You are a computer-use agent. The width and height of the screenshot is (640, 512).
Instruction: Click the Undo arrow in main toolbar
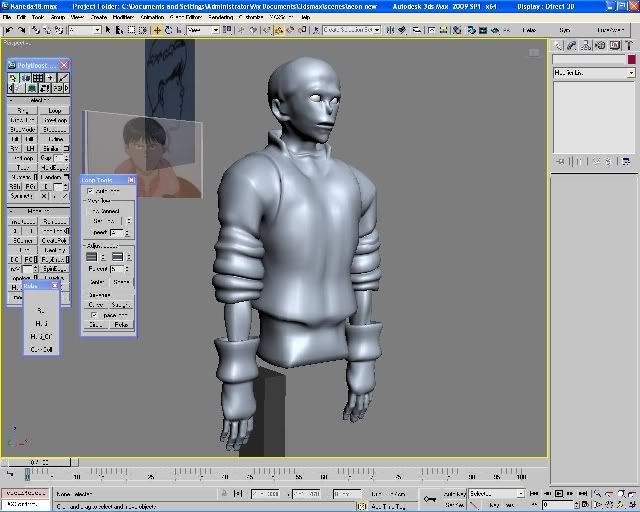click(x=8, y=30)
